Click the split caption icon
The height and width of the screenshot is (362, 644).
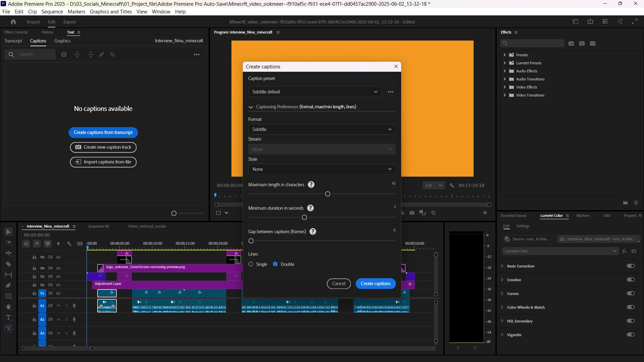click(x=77, y=55)
